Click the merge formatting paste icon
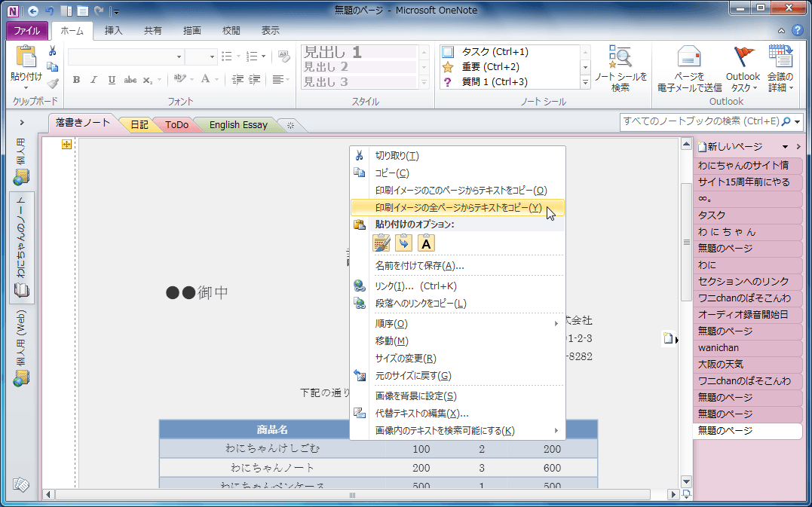Screen dimensions: 812x507 click(403, 243)
